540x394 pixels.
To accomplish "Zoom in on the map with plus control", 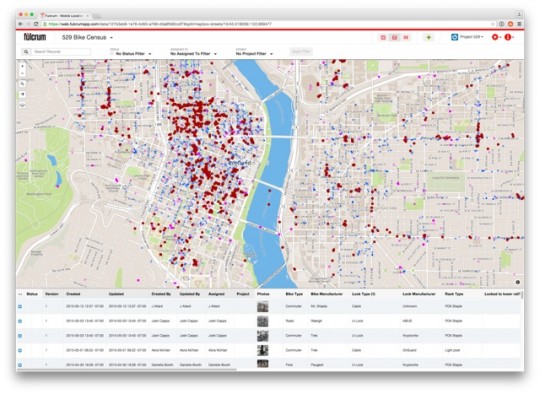I will pyautogui.click(x=23, y=66).
